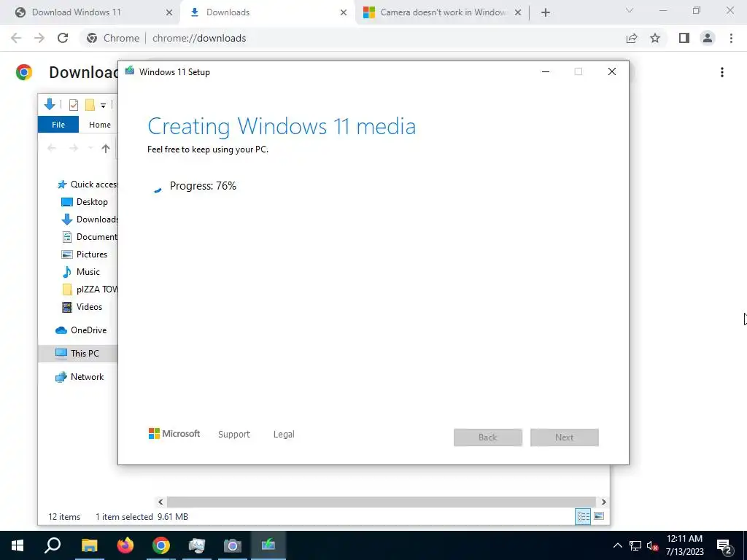Open Home ribbon tab in File Explorer
The image size is (747, 560).
[99, 124]
